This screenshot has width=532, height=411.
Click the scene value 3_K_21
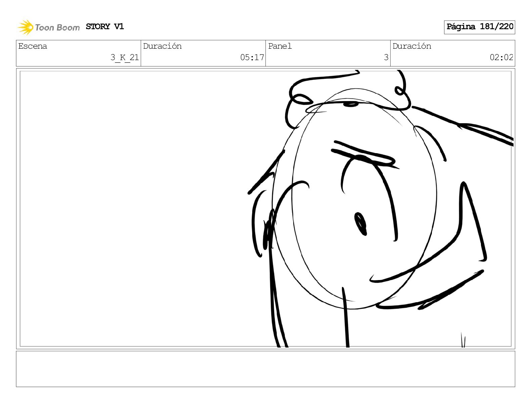[x=125, y=57]
